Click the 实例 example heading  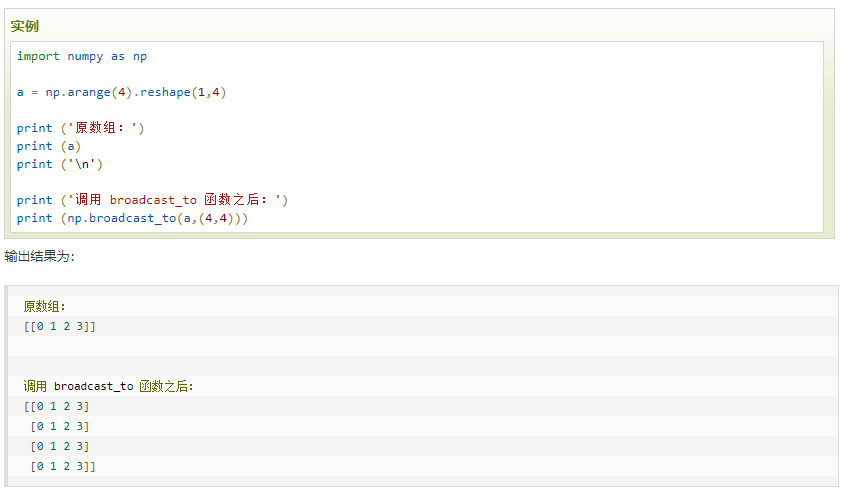(24, 26)
